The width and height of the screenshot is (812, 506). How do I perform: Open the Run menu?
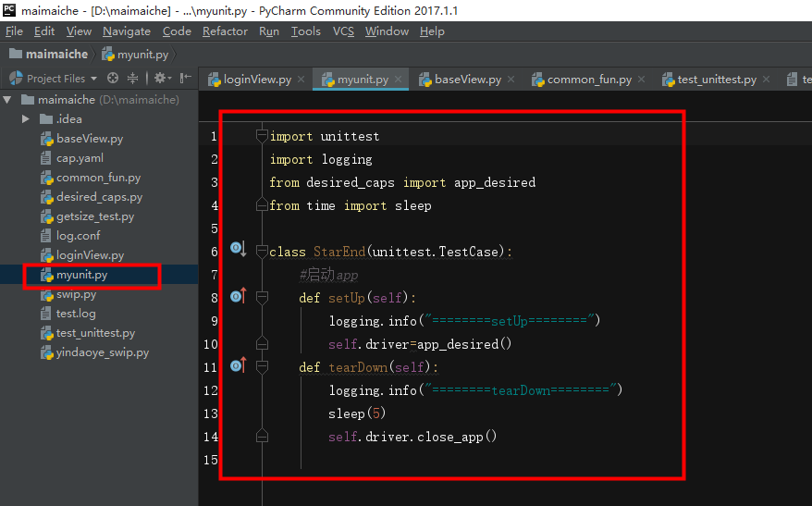click(x=269, y=31)
